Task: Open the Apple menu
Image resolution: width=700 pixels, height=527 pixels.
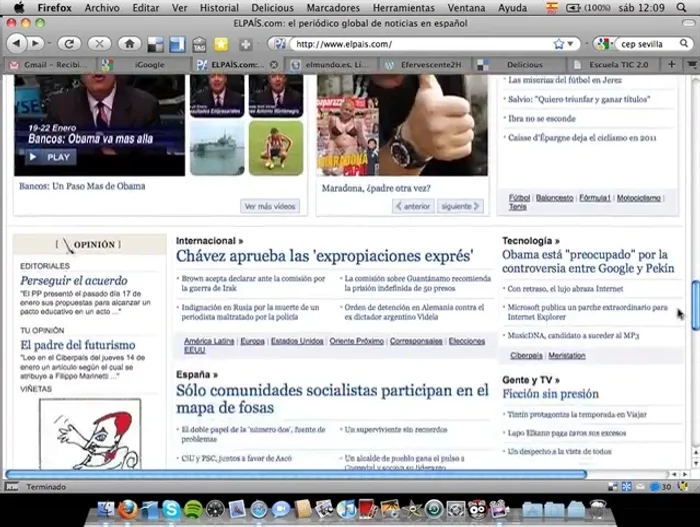Action: tap(19, 7)
